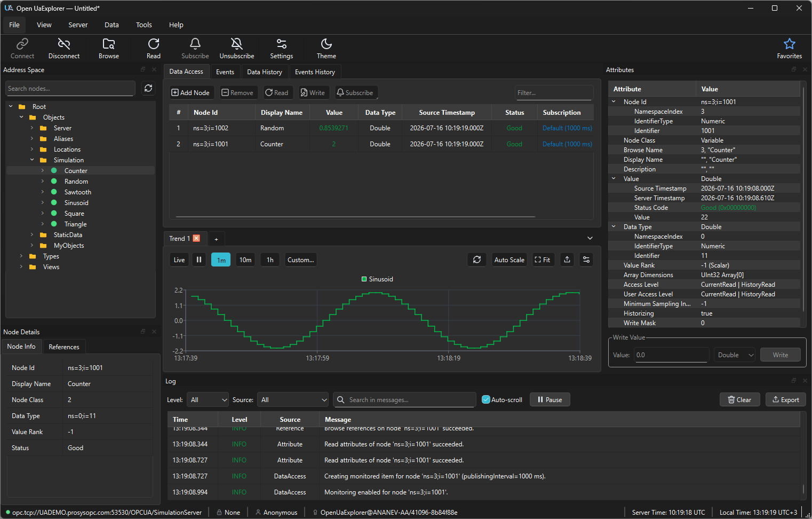The height and width of the screenshot is (519, 812).
Task: Open Settings from the toolbar
Action: [x=282, y=48]
